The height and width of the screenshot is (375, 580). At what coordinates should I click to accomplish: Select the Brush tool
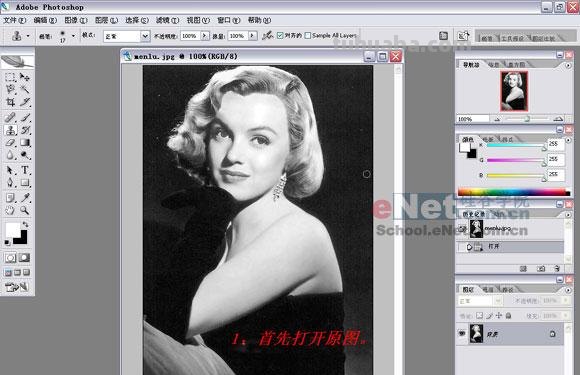(x=25, y=118)
